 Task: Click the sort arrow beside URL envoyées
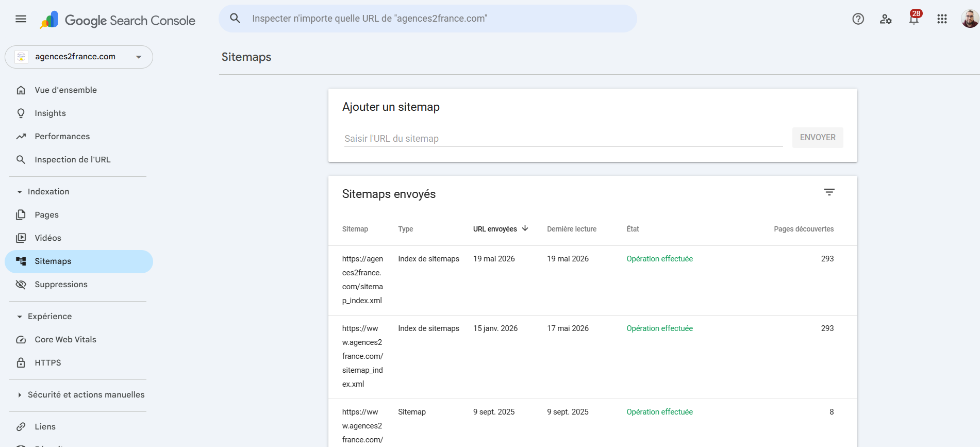525,228
